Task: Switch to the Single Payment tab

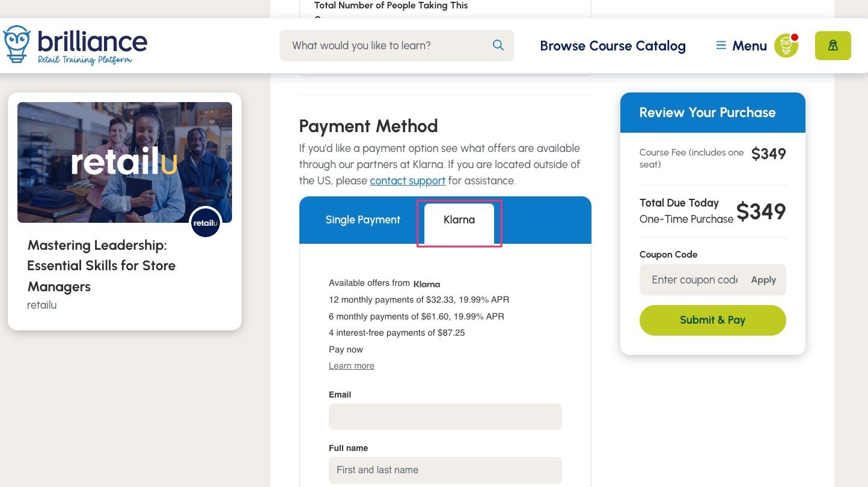Action: click(362, 220)
